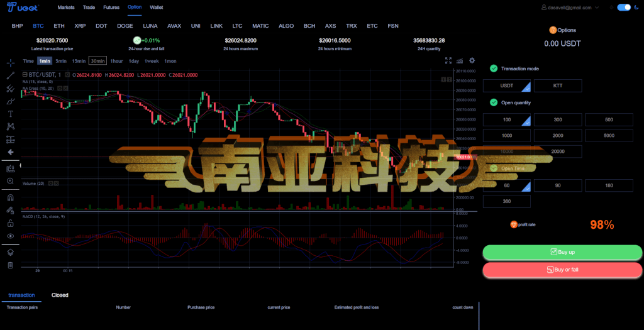Switch to the LUNA pair tab
This screenshot has width=644, height=330.
pyautogui.click(x=150, y=26)
